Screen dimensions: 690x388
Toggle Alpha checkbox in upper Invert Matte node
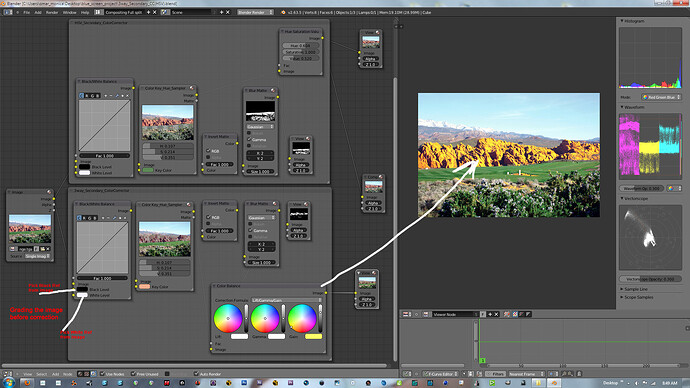[x=209, y=157]
